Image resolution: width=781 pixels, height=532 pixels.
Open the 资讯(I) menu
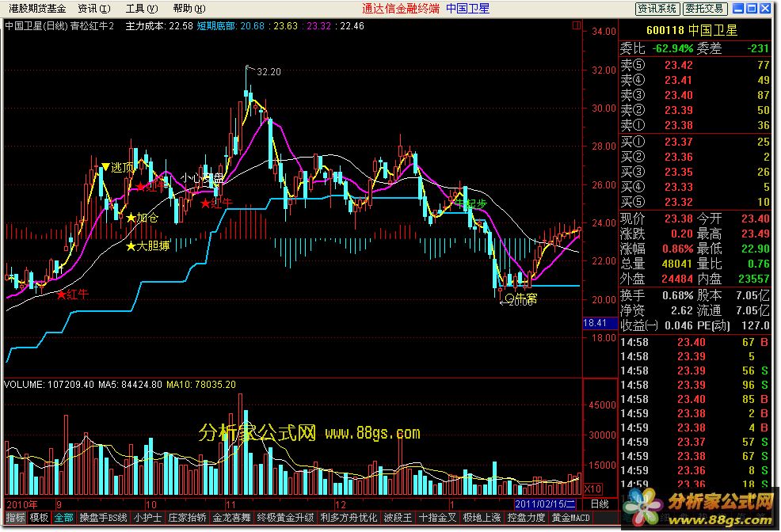click(x=94, y=9)
